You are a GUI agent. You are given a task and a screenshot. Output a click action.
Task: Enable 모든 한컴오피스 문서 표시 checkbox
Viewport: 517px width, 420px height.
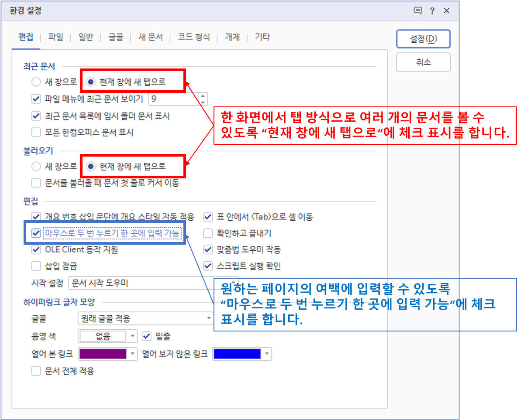(x=36, y=132)
